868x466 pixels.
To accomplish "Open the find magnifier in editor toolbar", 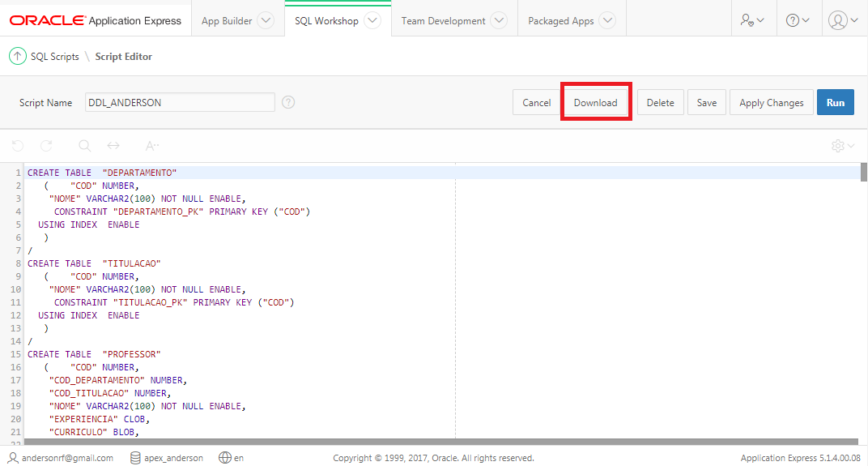I will pyautogui.click(x=85, y=146).
